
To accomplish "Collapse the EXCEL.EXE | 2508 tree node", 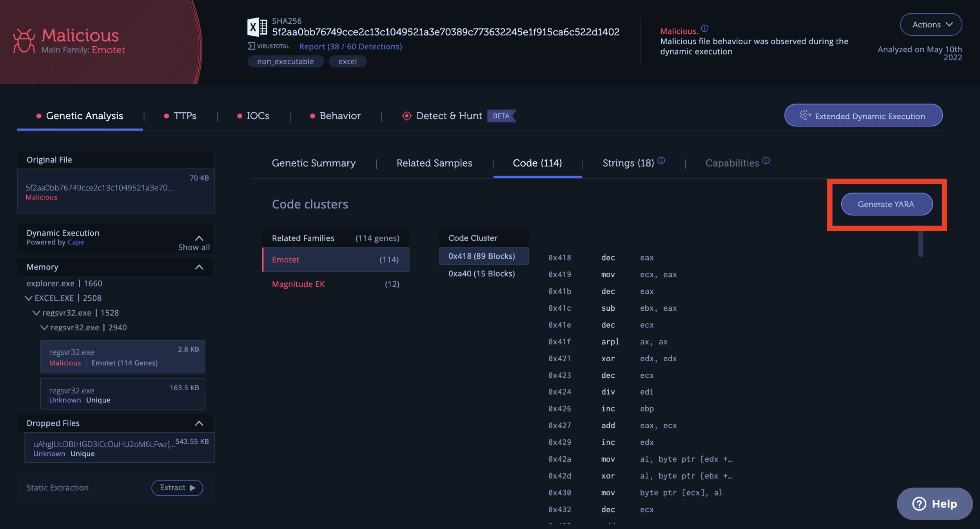I will tap(29, 298).
